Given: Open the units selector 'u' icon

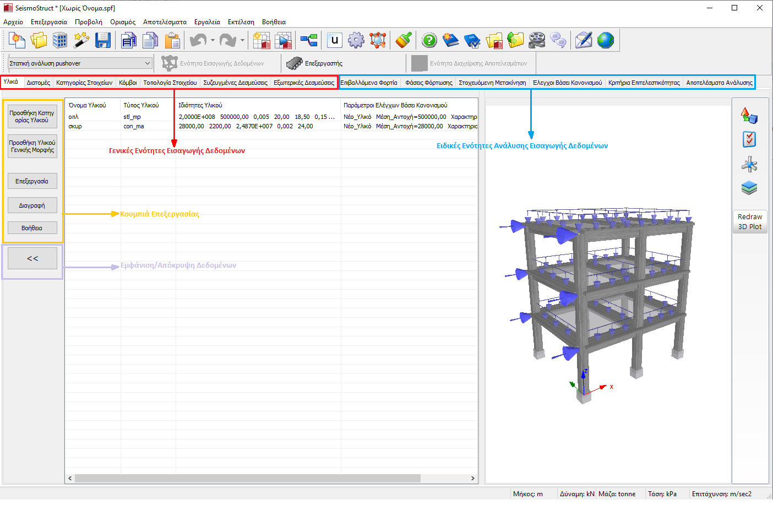Looking at the screenshot, I should [334, 40].
